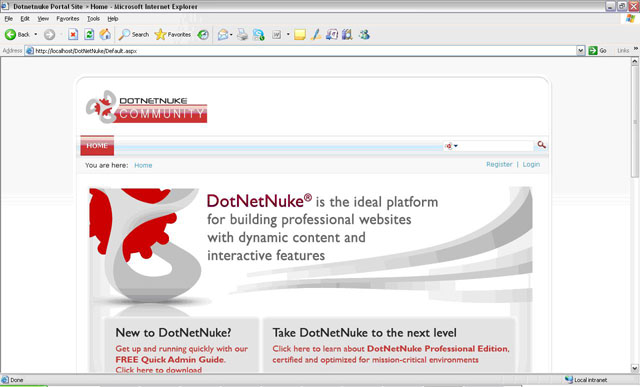
Task: Click the DotNetNuke Community logo
Action: 146,107
